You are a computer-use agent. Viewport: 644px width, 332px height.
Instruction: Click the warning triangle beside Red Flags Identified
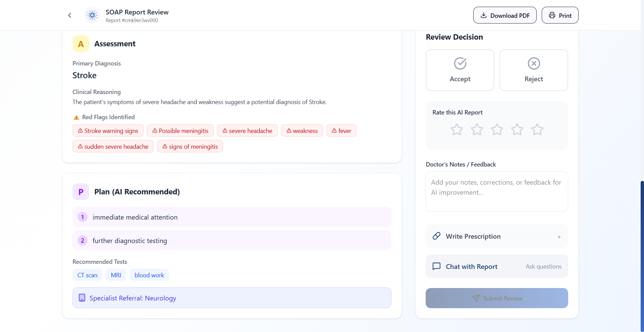coord(76,117)
